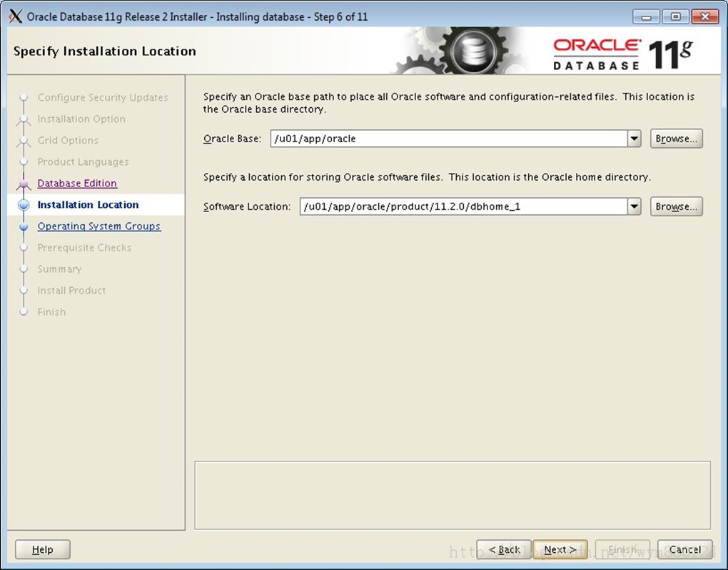Image resolution: width=728 pixels, height=570 pixels.
Task: Open the Help dialog
Action: (43, 549)
